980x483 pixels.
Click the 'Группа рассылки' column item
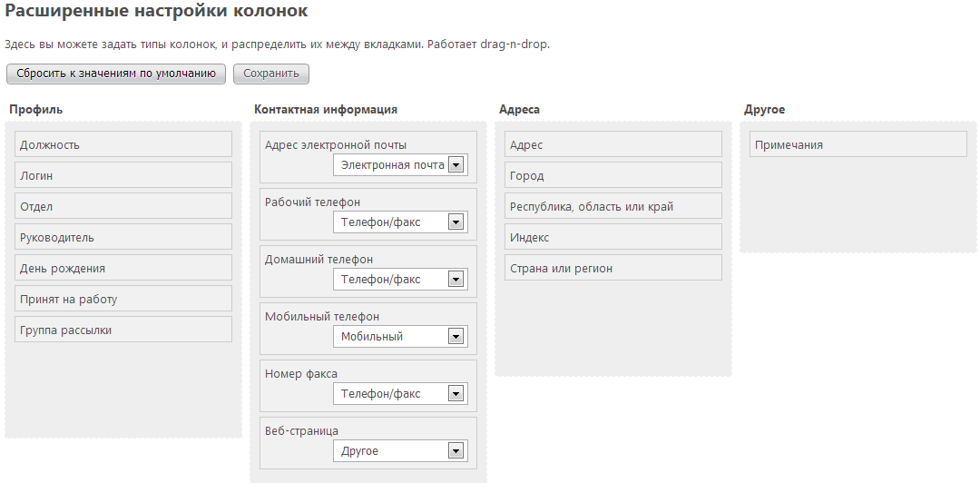point(123,329)
